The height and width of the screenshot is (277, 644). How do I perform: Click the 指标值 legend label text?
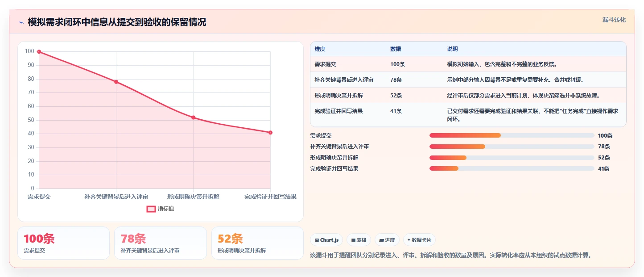coord(165,209)
